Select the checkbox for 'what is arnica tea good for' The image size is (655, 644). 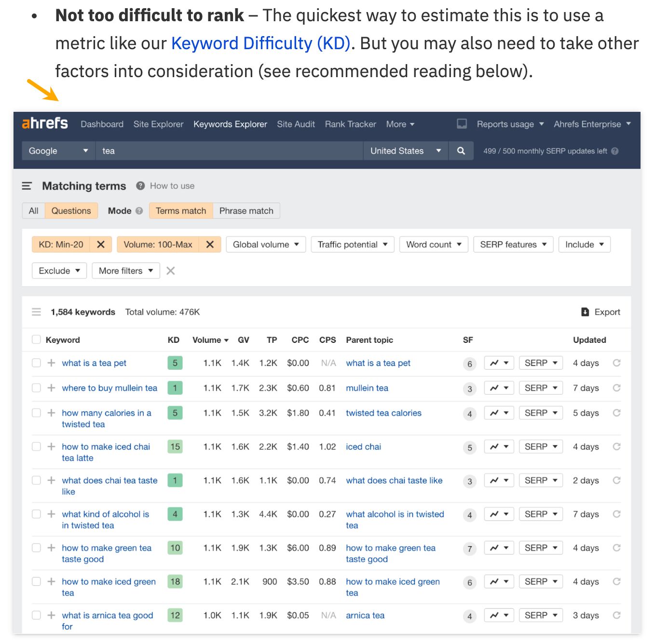pyautogui.click(x=36, y=615)
